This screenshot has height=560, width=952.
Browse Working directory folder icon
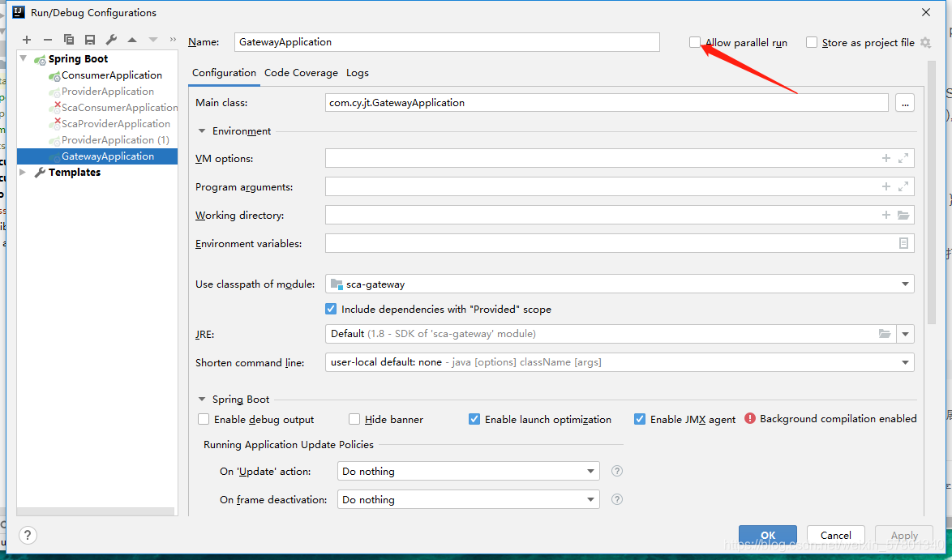[903, 215]
